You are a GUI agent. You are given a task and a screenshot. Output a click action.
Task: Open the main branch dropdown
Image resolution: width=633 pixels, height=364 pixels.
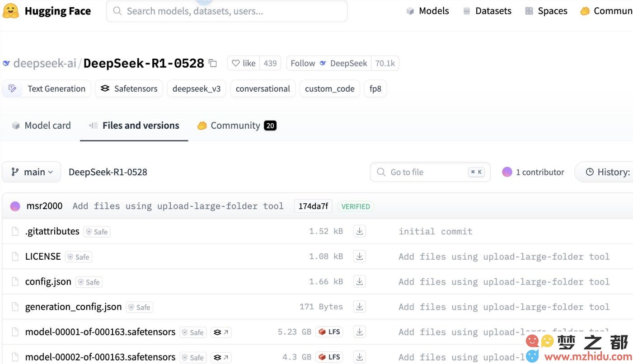[32, 172]
